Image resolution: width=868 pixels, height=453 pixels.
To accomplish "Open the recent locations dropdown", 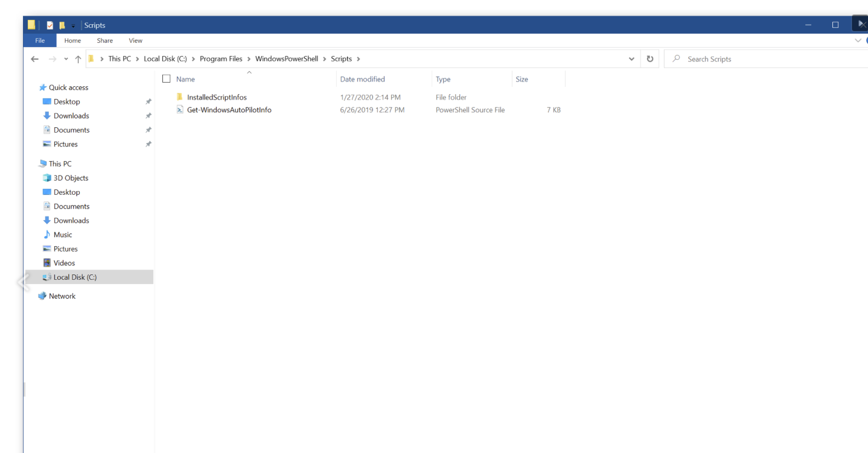I will [x=66, y=59].
